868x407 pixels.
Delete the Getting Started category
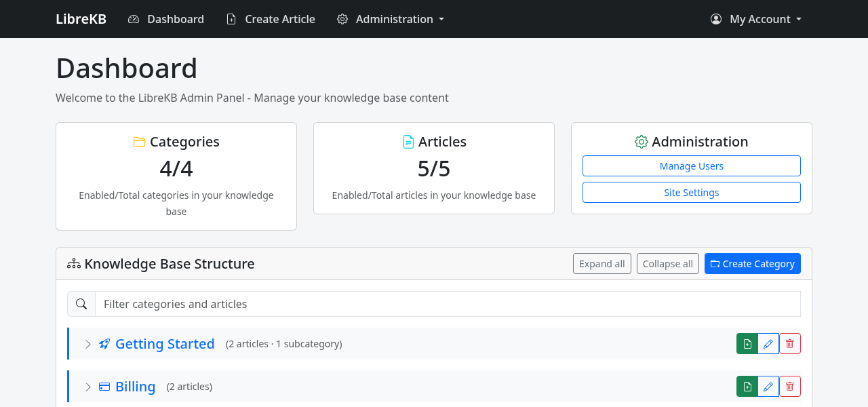tap(790, 344)
